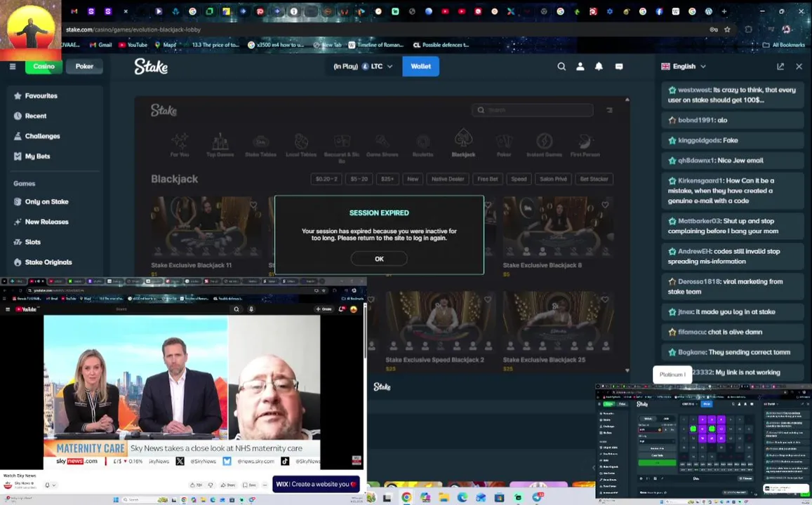Toggle the chat bubble icon in Stake header

[x=619, y=66]
